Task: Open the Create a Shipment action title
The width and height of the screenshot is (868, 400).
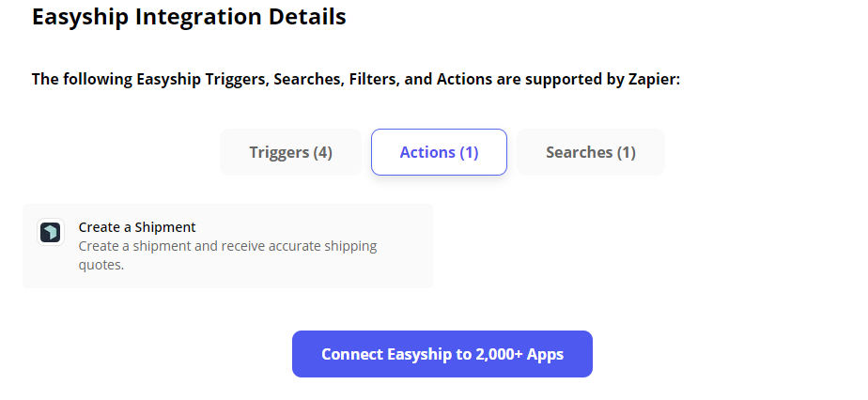Action: 137,227
